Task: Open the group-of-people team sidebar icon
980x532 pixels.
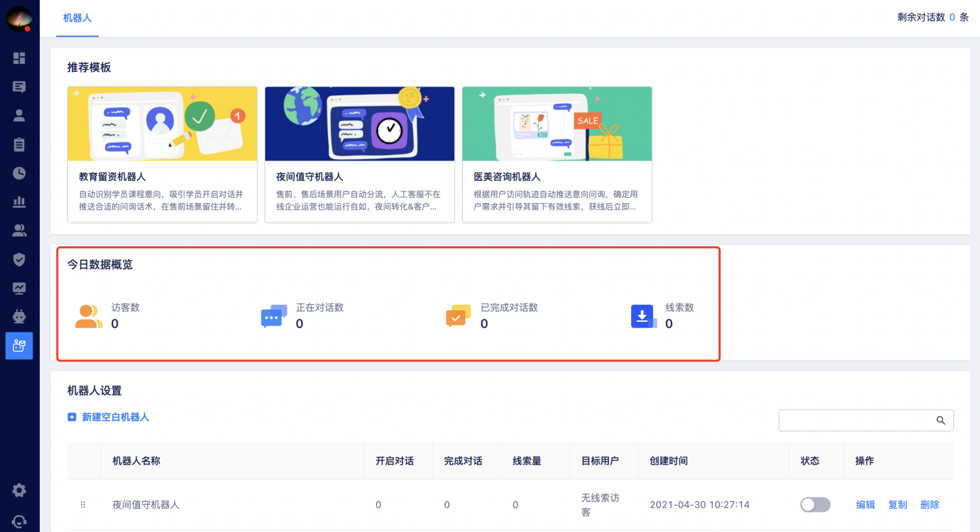Action: (19, 230)
